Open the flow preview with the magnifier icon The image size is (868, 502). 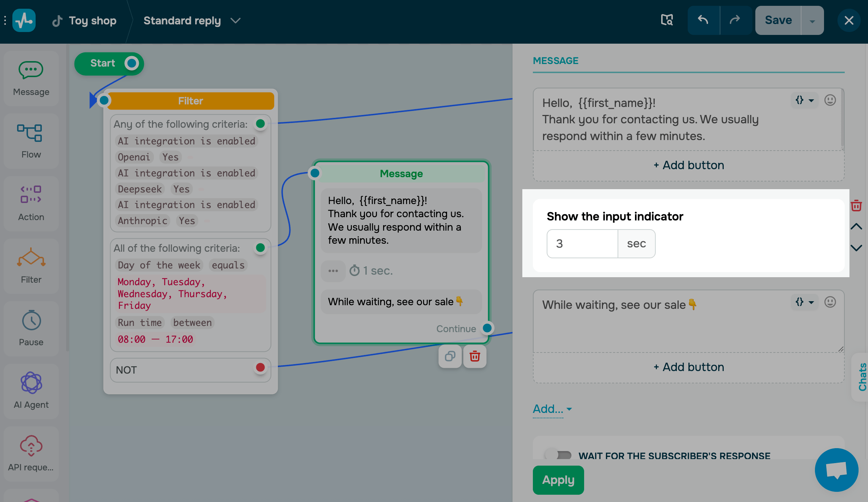coord(667,20)
